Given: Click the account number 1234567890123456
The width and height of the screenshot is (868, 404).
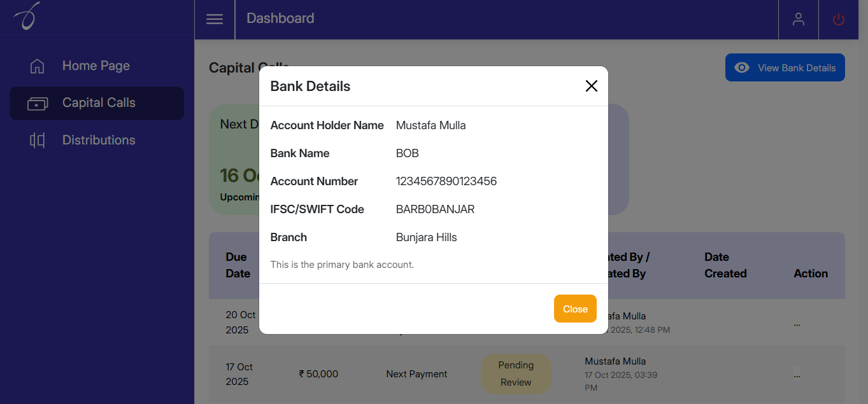Looking at the screenshot, I should 446,181.
